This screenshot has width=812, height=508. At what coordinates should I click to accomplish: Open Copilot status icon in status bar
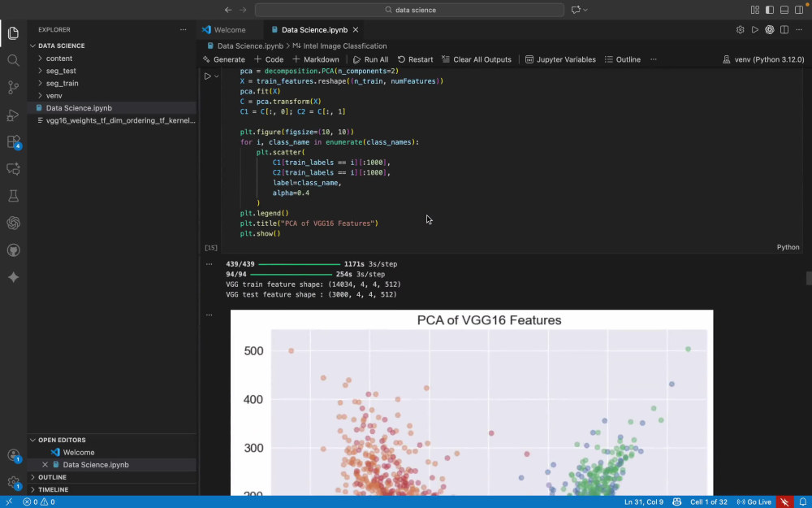(x=677, y=501)
